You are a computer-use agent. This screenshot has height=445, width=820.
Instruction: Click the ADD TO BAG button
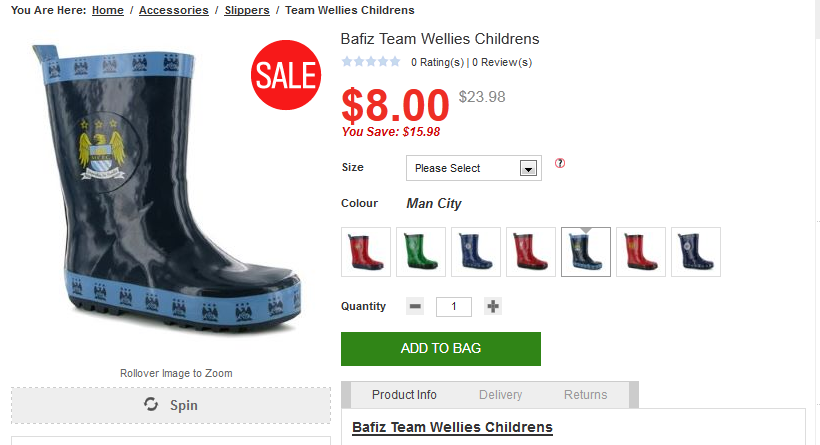[441, 349]
